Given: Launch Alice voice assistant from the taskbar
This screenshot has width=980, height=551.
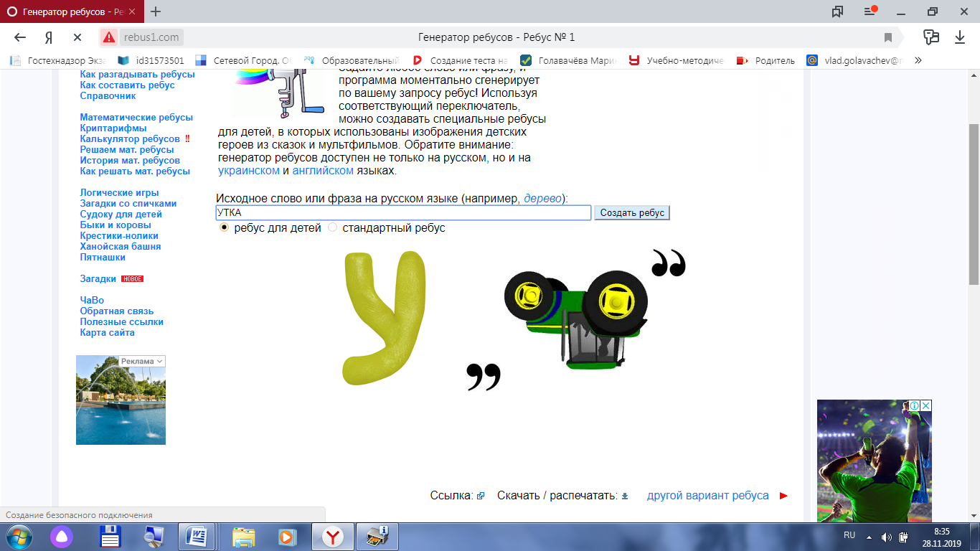Looking at the screenshot, I should 62,537.
